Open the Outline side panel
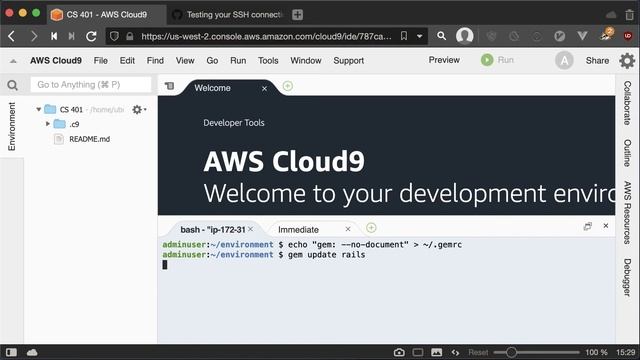Viewport: 640px width, 360px height. coord(627,153)
